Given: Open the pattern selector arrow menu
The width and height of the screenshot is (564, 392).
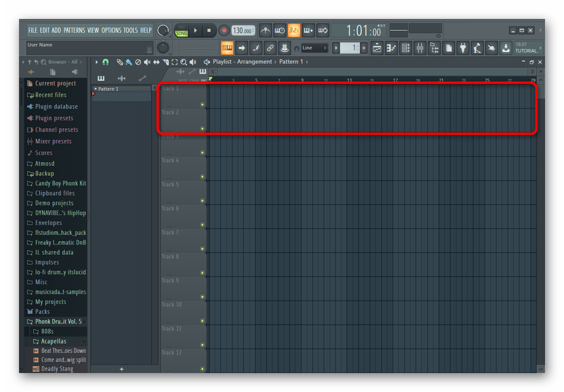Looking at the screenshot, I should coord(335,48).
